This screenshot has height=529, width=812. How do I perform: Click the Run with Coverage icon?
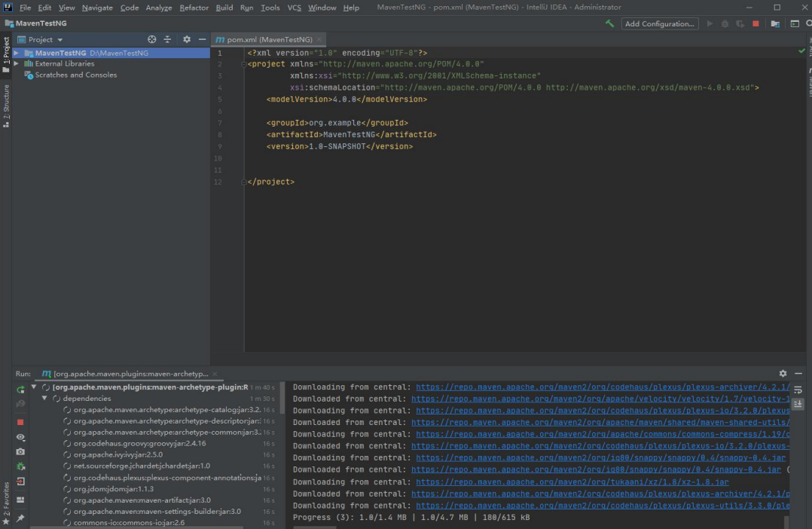(740, 24)
